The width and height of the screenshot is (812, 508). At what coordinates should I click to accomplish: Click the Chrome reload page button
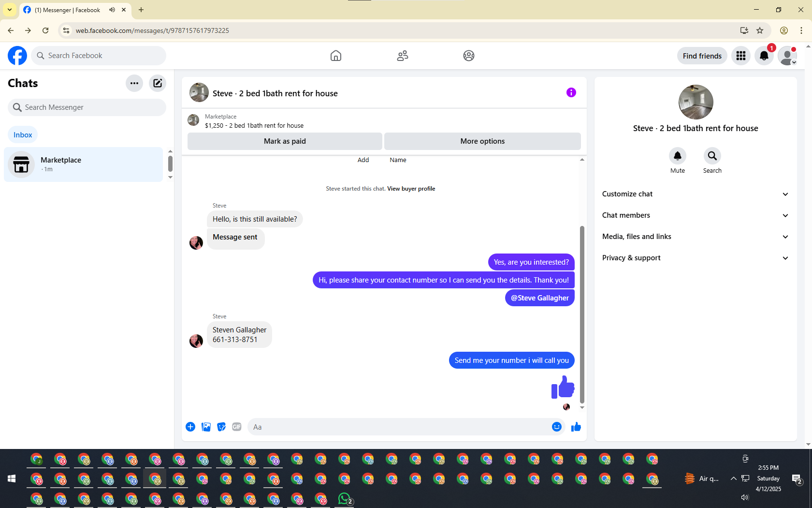click(45, 30)
